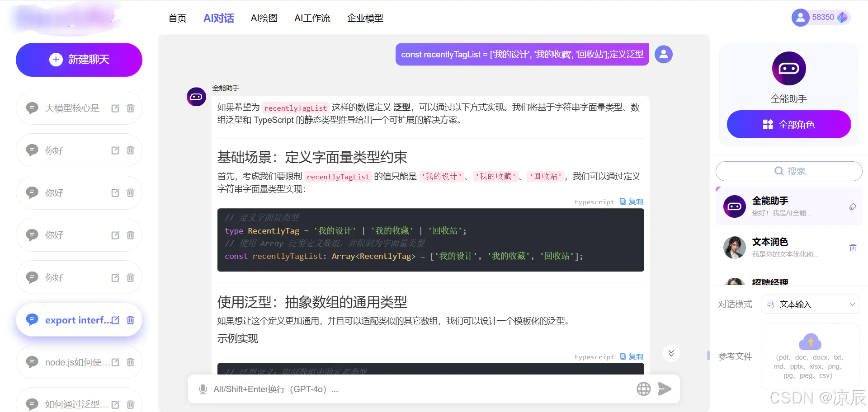Screen dimensions: 868x412
Task: Open the 企业模型 nav item
Action: [365, 18]
